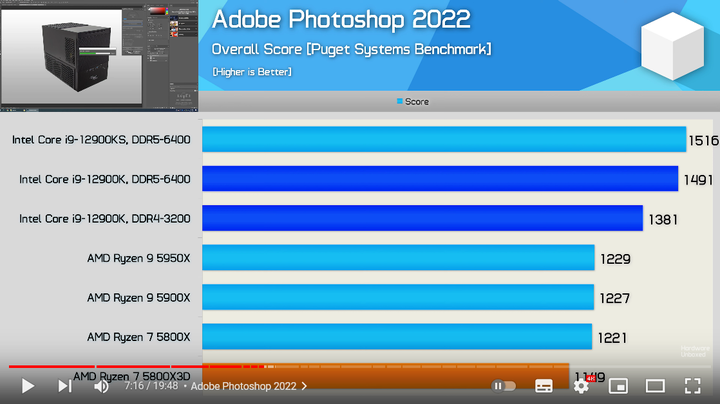Click the 1229 score value

click(x=615, y=259)
